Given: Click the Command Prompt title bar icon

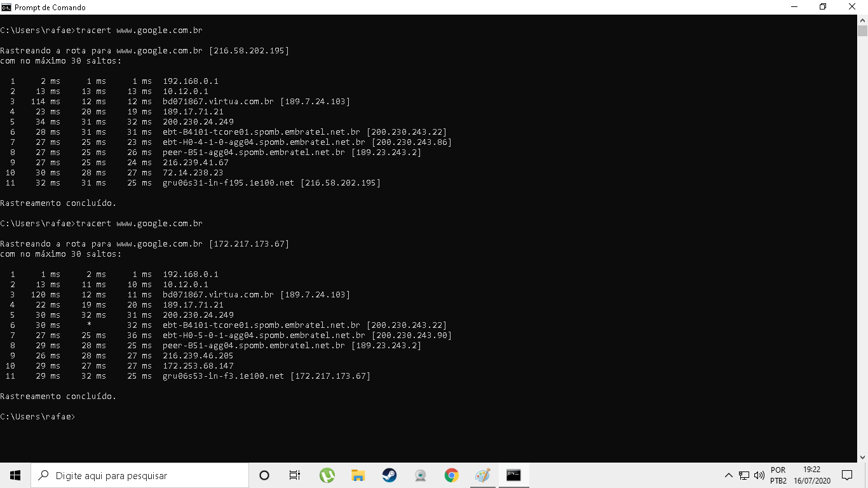Looking at the screenshot, I should 6,7.
